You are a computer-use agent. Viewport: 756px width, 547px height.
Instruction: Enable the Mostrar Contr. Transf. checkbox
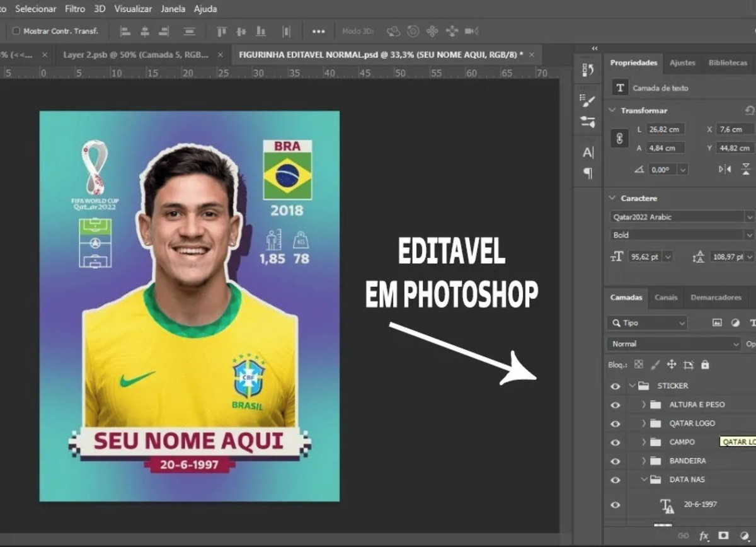(17, 31)
